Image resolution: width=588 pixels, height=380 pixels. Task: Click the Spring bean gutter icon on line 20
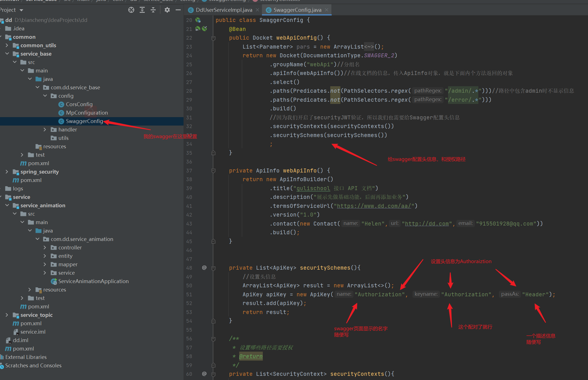point(198,20)
